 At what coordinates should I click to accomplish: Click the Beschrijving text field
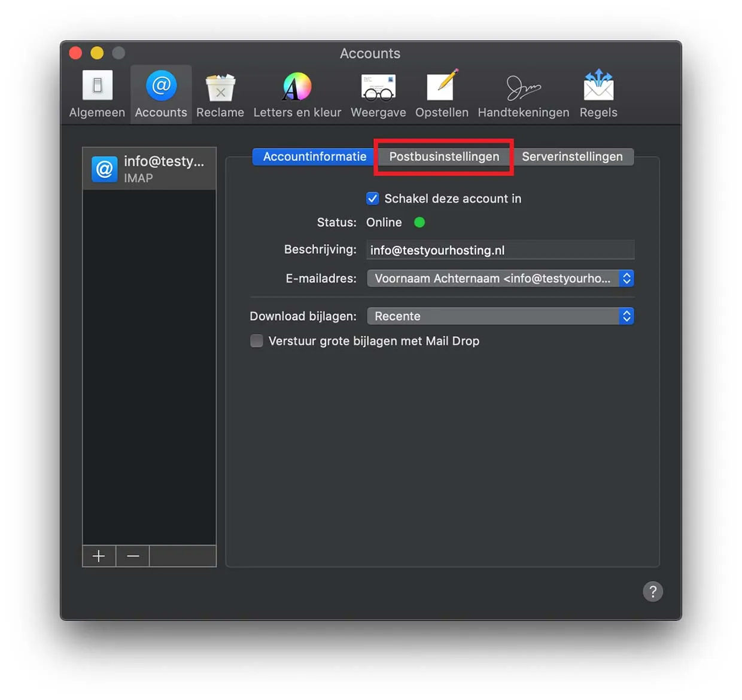pos(500,250)
